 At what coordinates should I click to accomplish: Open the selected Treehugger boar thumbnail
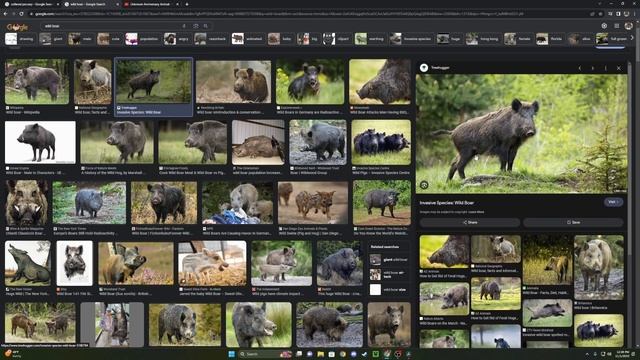[x=153, y=81]
